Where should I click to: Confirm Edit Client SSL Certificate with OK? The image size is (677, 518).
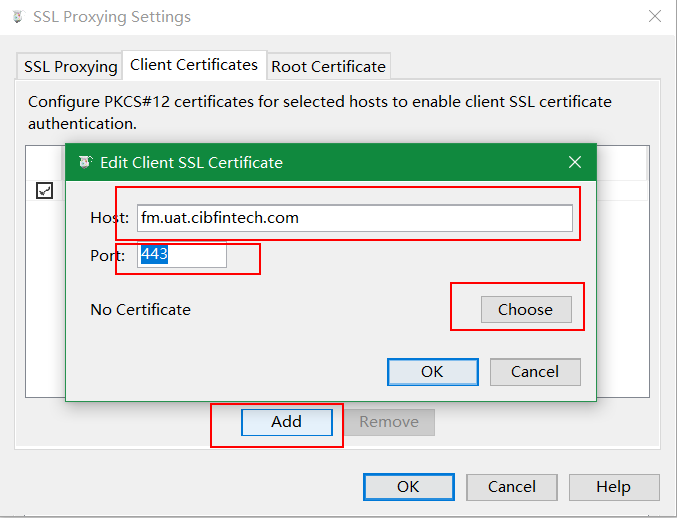tap(433, 372)
